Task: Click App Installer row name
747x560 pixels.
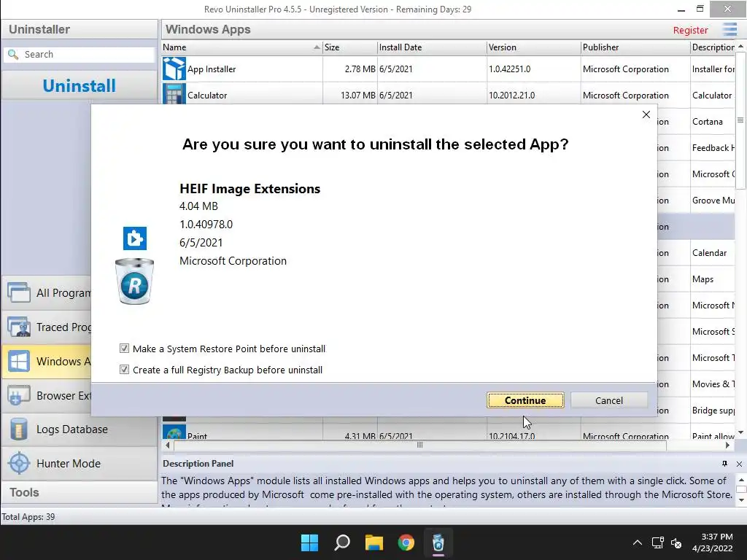Action: pos(212,69)
